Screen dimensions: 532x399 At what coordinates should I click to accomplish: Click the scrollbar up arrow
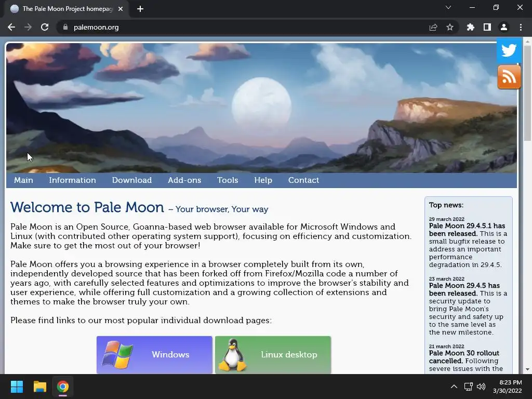click(x=527, y=41)
